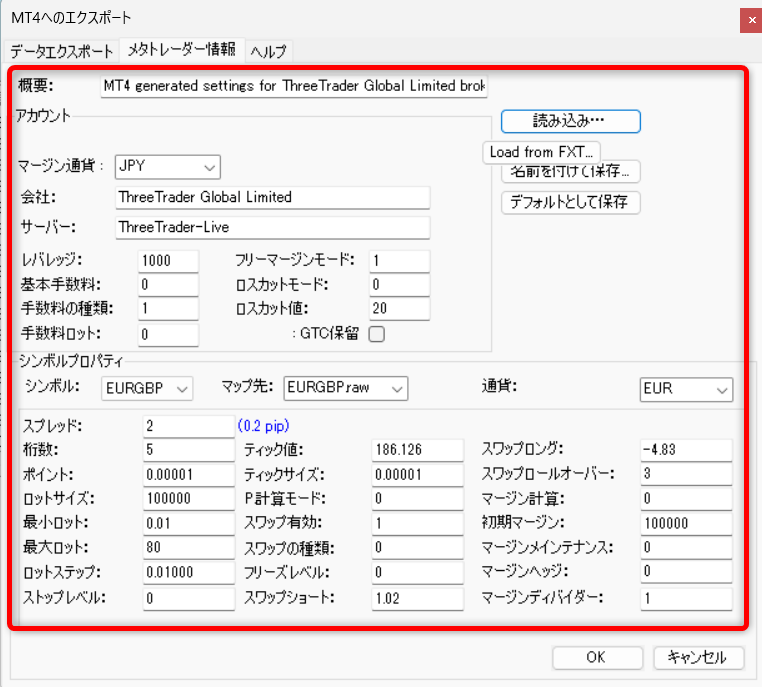This screenshot has width=762, height=687.
Task: Click the レバレッジ field showing 1000
Action: click(x=168, y=261)
